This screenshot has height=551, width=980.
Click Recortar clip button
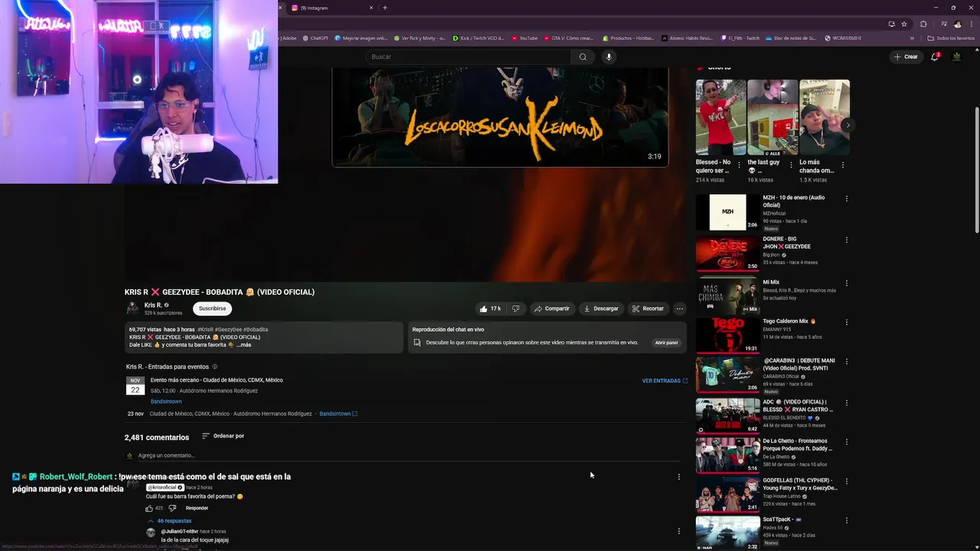648,308
